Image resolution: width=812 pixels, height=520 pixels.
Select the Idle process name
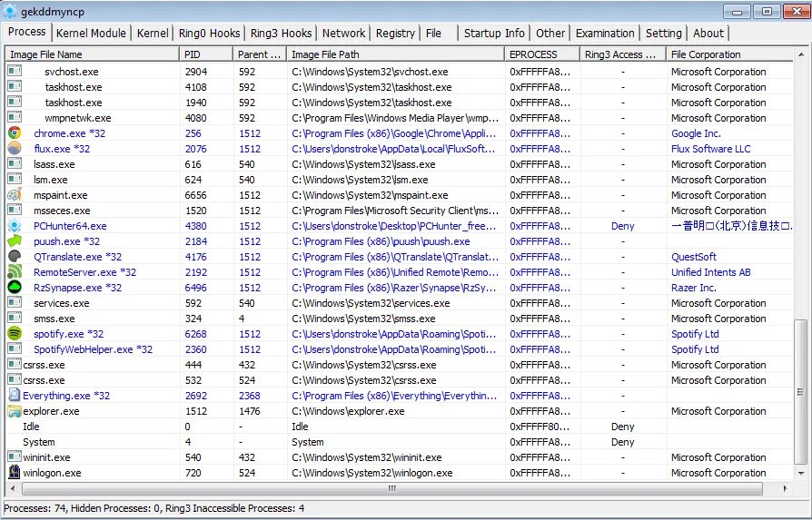point(31,427)
